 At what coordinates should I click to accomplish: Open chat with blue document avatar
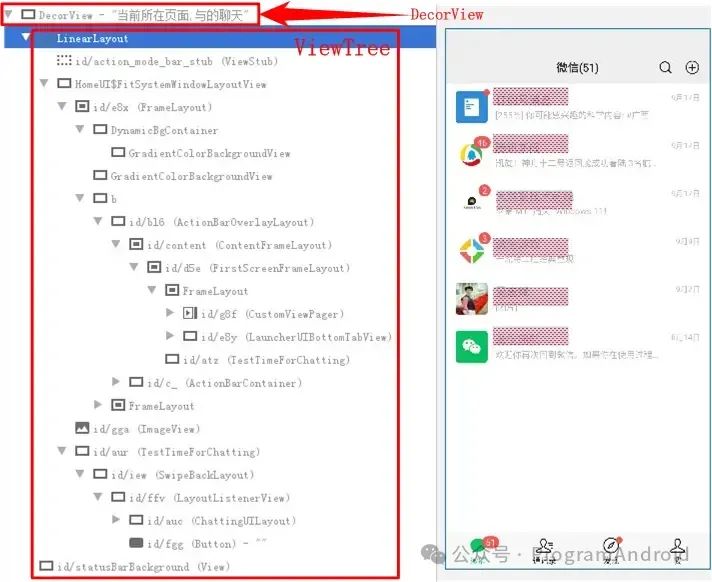coord(578,106)
